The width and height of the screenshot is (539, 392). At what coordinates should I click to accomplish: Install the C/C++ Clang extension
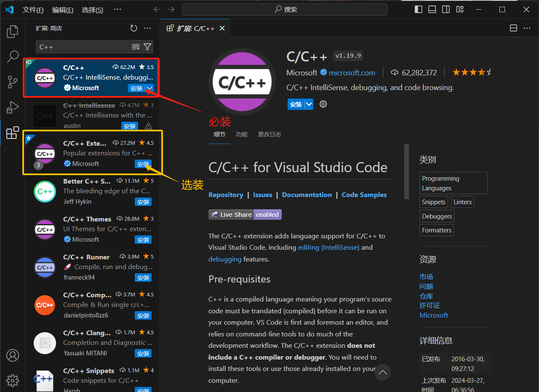click(143, 353)
